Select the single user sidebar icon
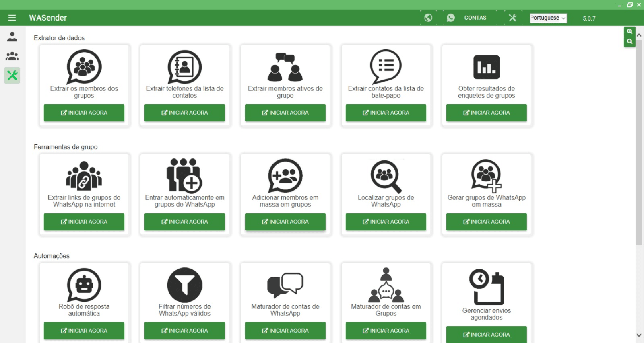 [12, 37]
